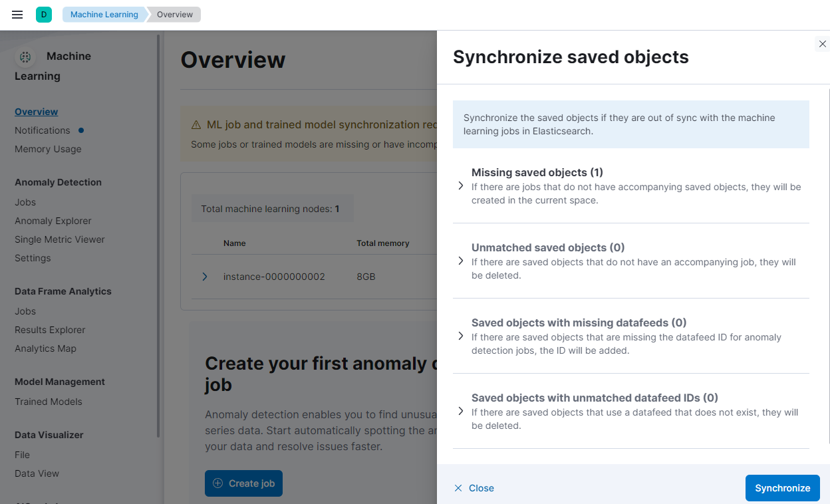Click the sidebar vertical scrollbar
This screenshot has width=830, height=504.
tap(158, 233)
